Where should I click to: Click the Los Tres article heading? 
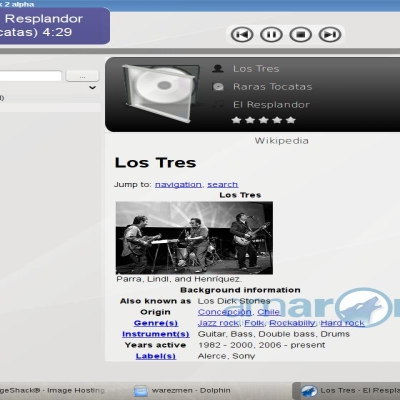[155, 163]
